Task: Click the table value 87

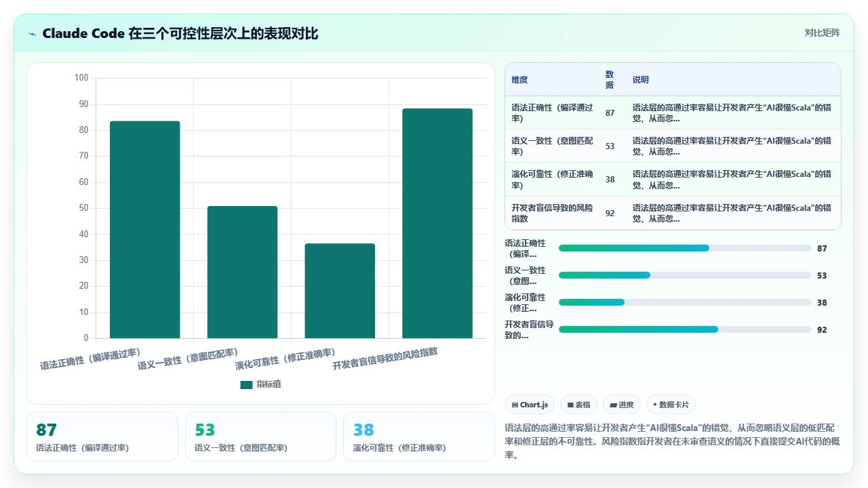Action: [x=610, y=113]
